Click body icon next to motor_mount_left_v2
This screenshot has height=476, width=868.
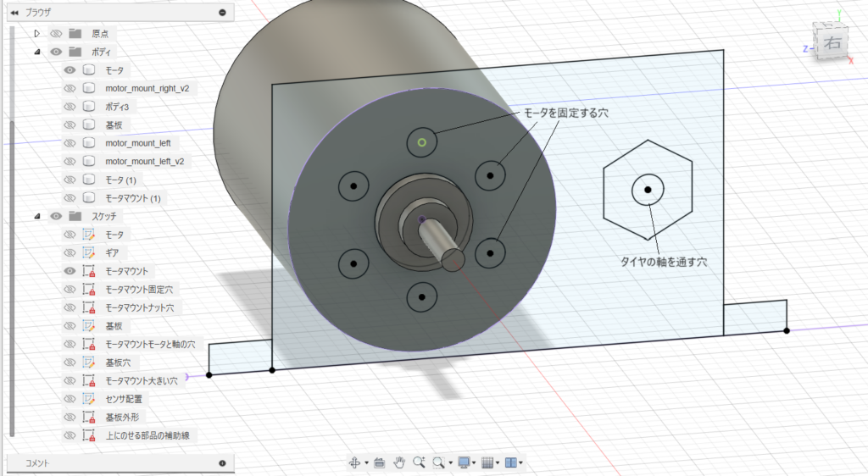88,161
